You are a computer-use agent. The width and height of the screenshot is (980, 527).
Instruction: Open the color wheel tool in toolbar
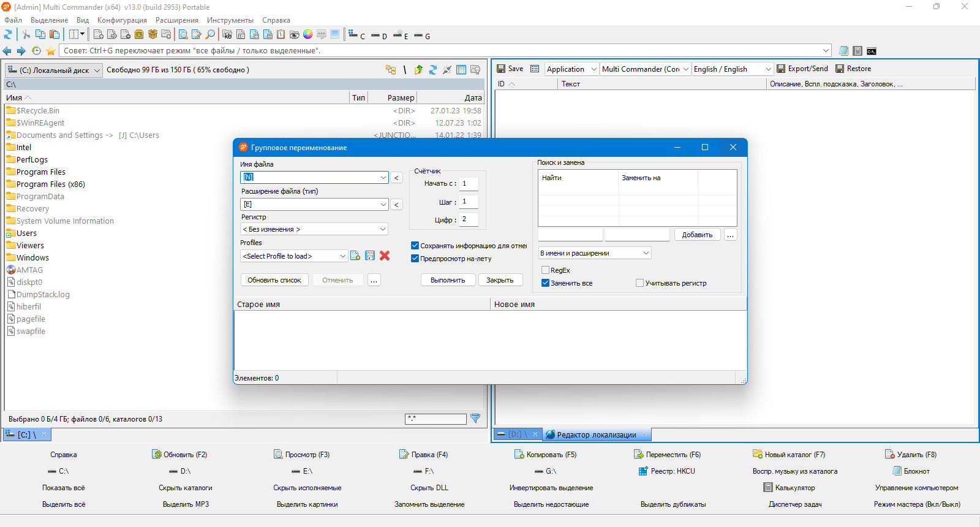[x=308, y=35]
